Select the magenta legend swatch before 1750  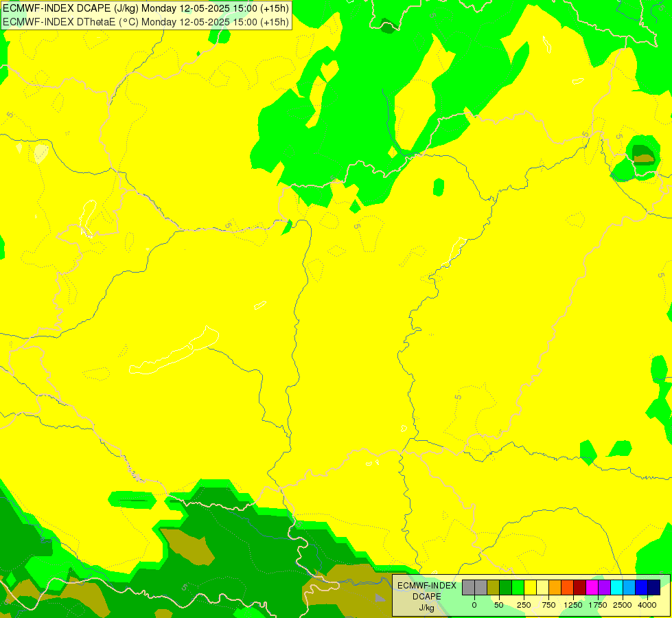592,588
